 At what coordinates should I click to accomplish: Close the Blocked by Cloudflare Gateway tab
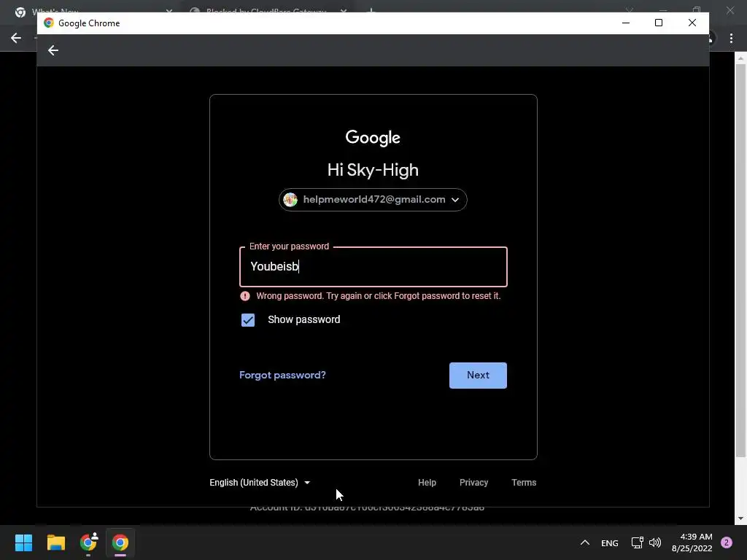click(x=344, y=10)
